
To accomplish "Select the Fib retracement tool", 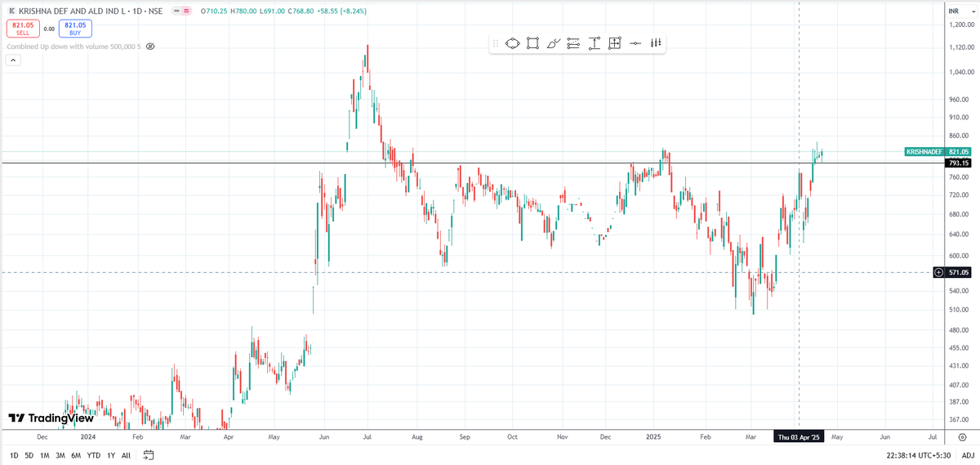I will [x=573, y=43].
